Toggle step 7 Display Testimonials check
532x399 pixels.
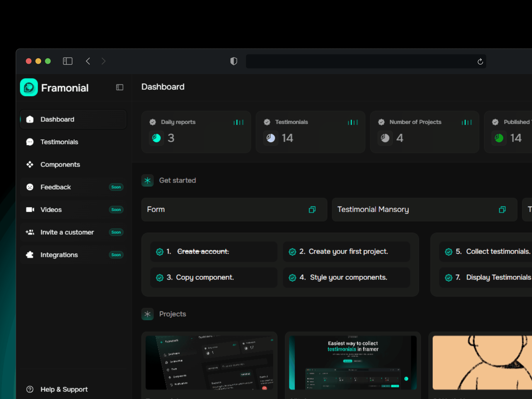449,278
